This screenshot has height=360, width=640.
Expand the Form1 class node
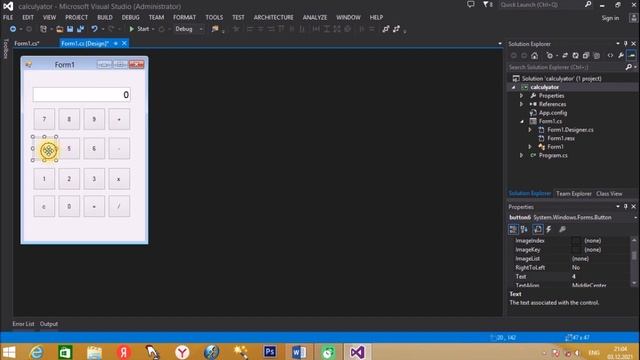coord(530,147)
